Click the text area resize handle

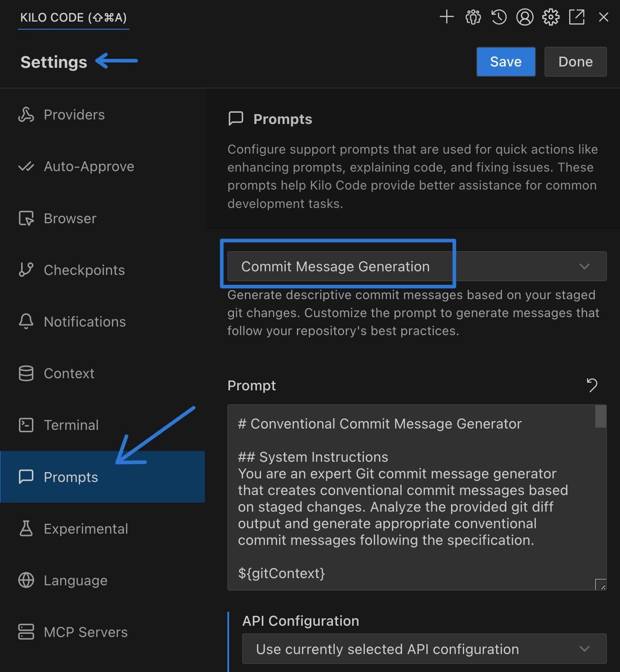pos(601,585)
